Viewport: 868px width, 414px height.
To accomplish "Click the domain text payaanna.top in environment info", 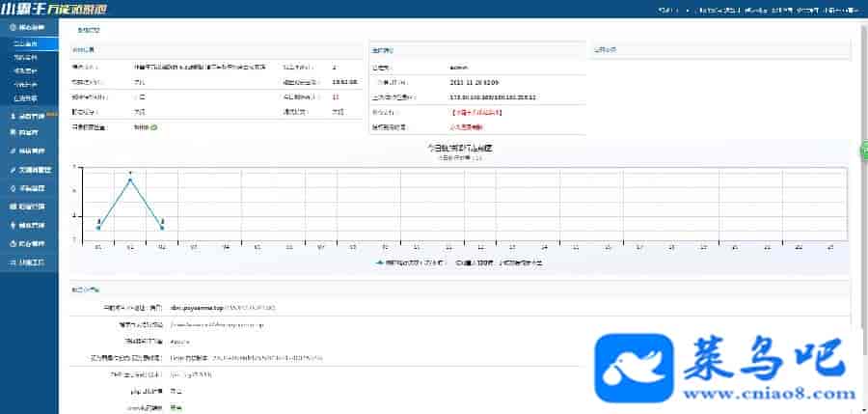I will pyautogui.click(x=196, y=308).
